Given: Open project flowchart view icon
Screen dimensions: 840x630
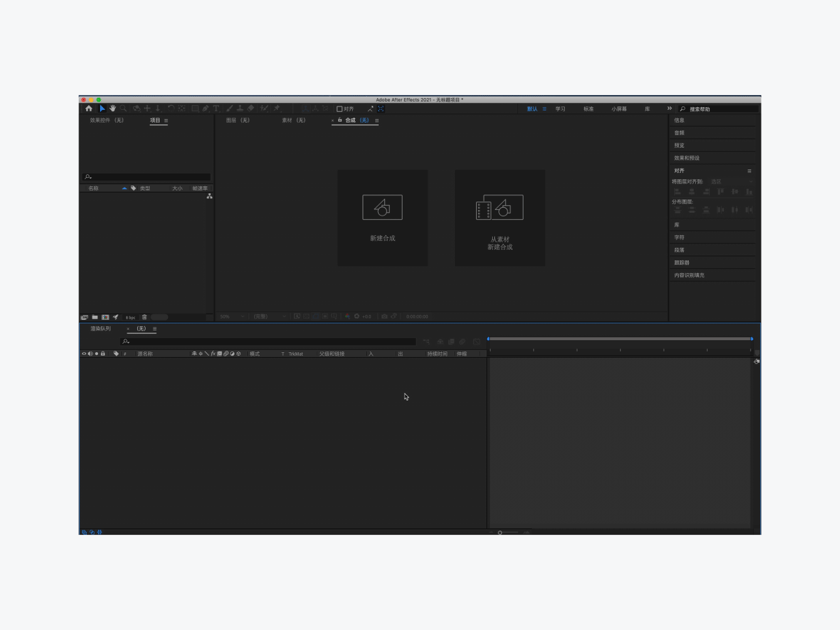Looking at the screenshot, I should [209, 197].
